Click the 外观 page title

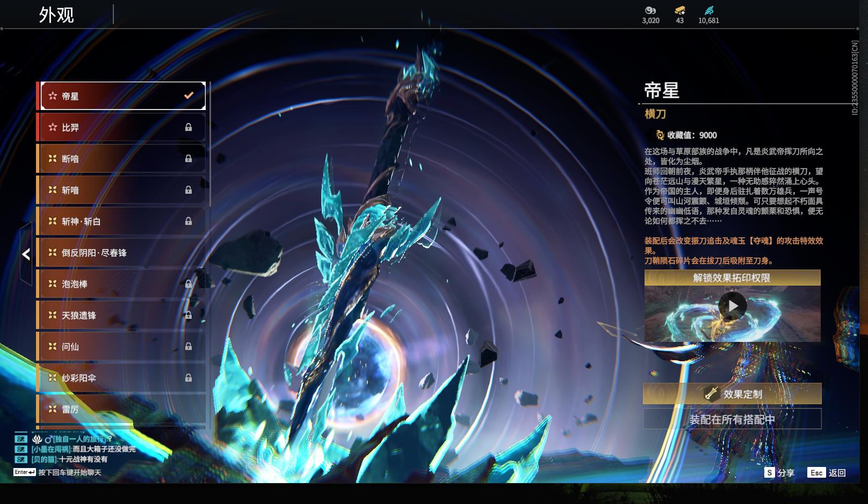coord(56,15)
